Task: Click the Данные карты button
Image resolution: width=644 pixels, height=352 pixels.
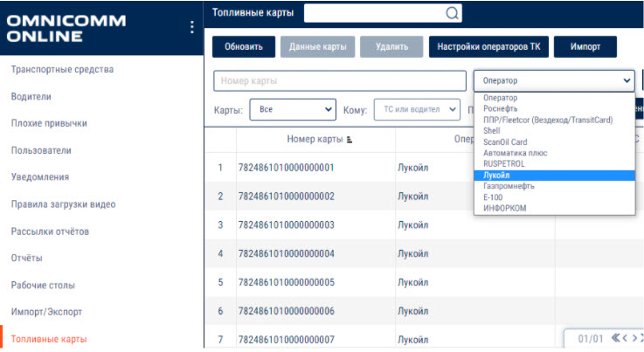Action: 317,47
